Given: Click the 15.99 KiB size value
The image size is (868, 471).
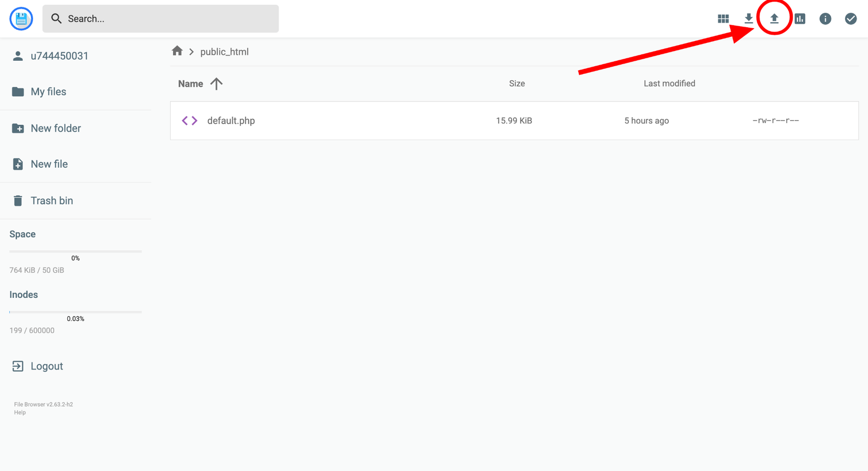Looking at the screenshot, I should 514,120.
